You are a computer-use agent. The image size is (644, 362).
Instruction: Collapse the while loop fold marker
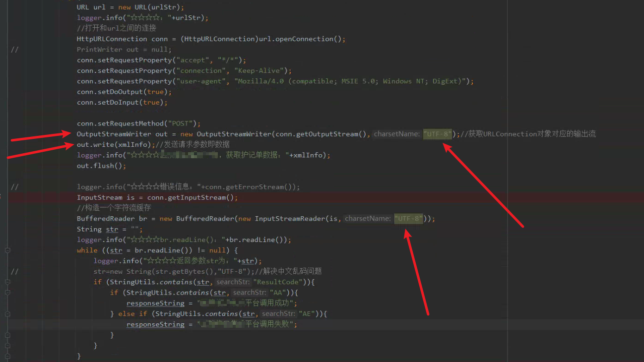tap(7, 250)
